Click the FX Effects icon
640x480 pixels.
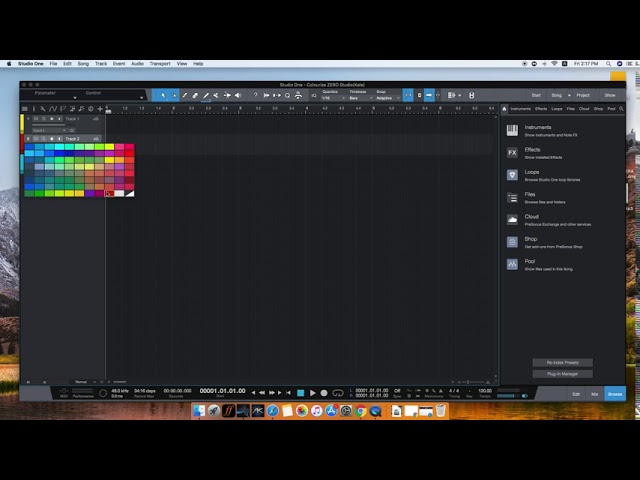pyautogui.click(x=512, y=153)
